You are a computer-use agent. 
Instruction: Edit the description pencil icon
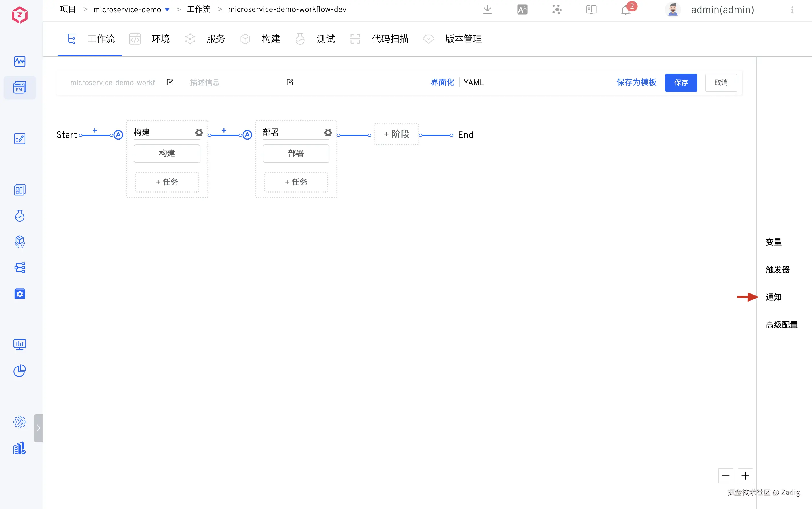click(x=290, y=82)
